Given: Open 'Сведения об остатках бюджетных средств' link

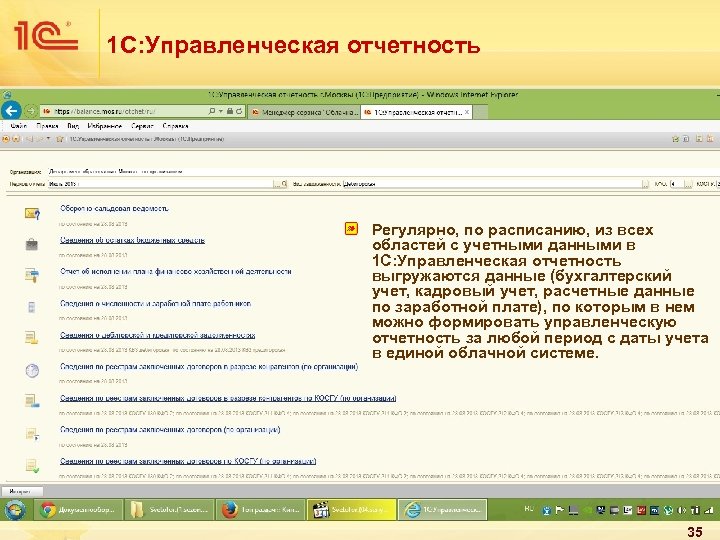Looking at the screenshot, I should click(x=132, y=240).
